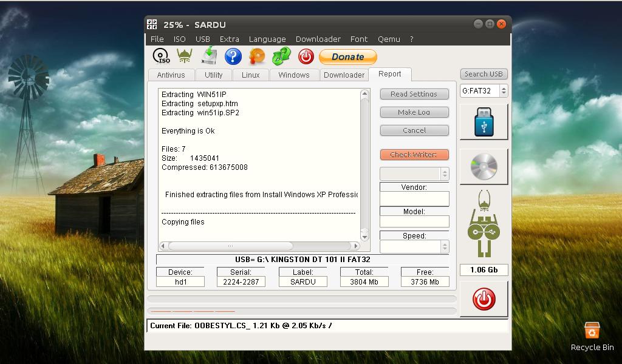Click the USB= G:\ KINGSTON header line

click(302, 260)
